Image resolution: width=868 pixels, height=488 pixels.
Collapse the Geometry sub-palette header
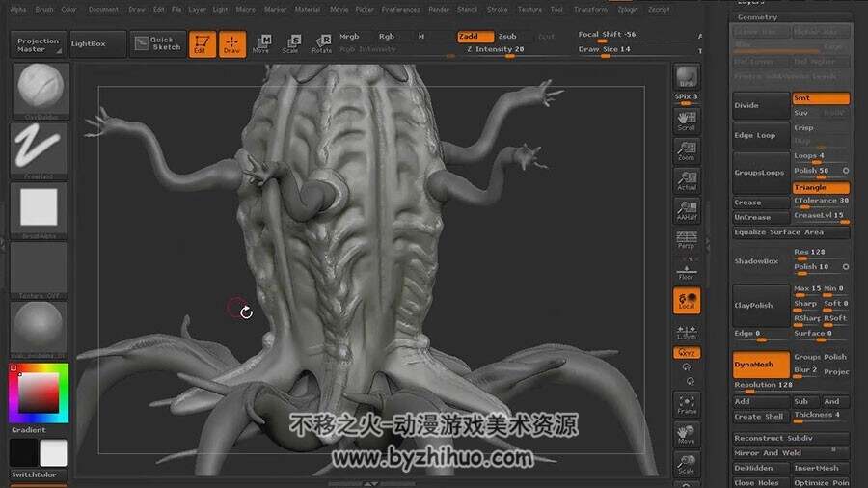(791, 17)
